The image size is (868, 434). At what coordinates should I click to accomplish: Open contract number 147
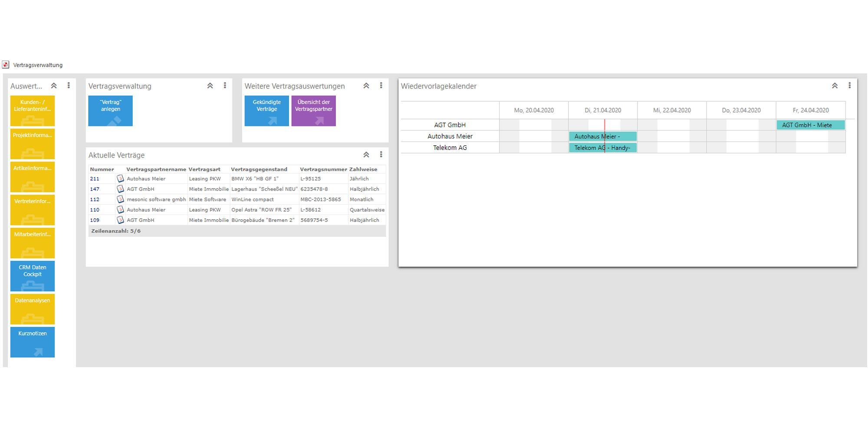pyautogui.click(x=95, y=189)
